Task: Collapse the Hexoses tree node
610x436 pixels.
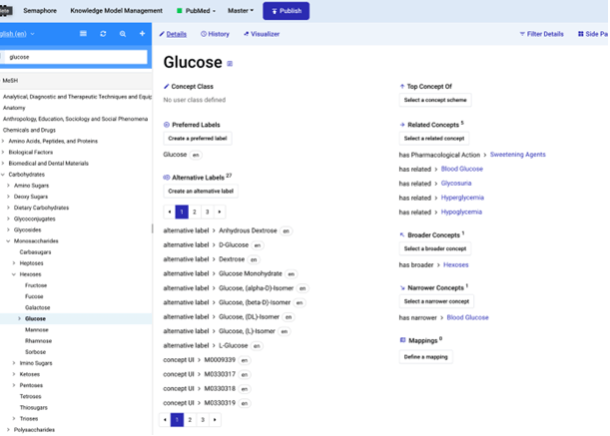Action: (x=14, y=275)
